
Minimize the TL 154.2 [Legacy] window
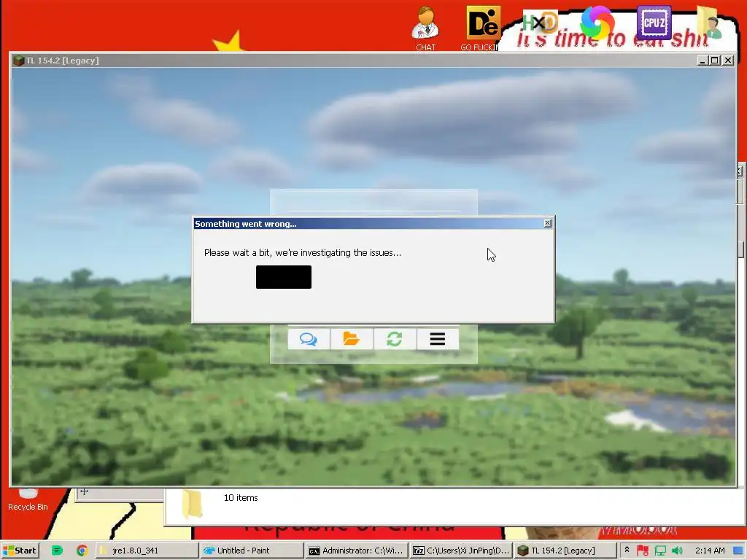(703, 61)
